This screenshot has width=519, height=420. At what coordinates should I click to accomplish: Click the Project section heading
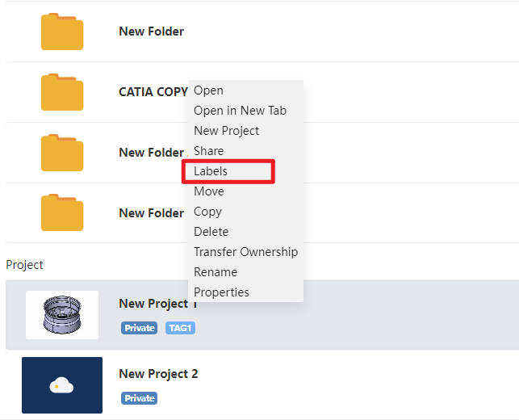(x=24, y=265)
